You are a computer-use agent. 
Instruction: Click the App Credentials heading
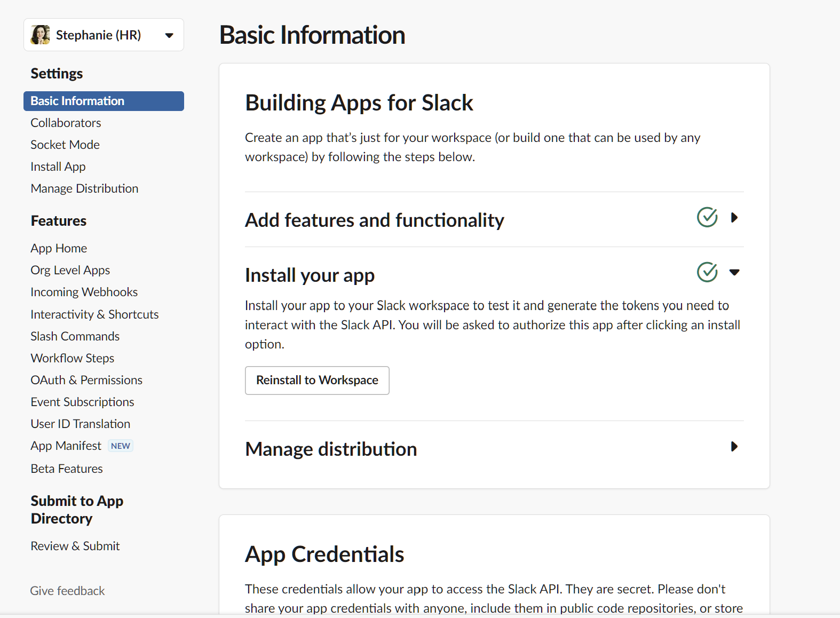[x=324, y=554]
